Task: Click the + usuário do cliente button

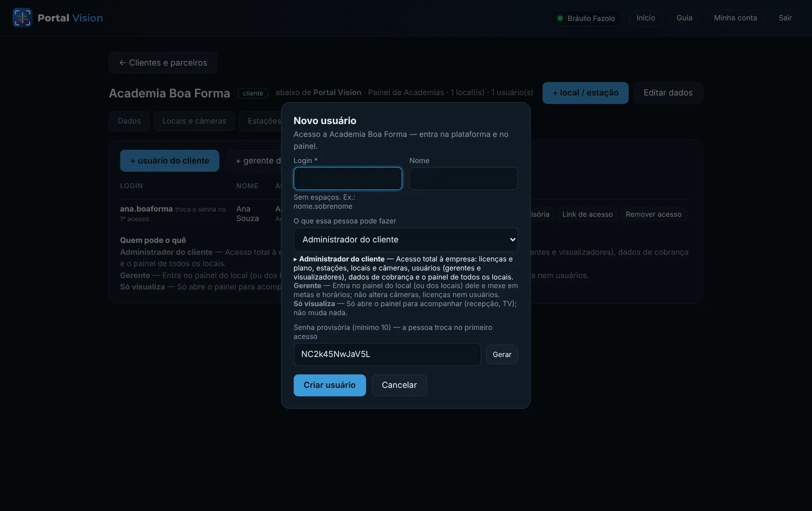Action: pos(170,161)
